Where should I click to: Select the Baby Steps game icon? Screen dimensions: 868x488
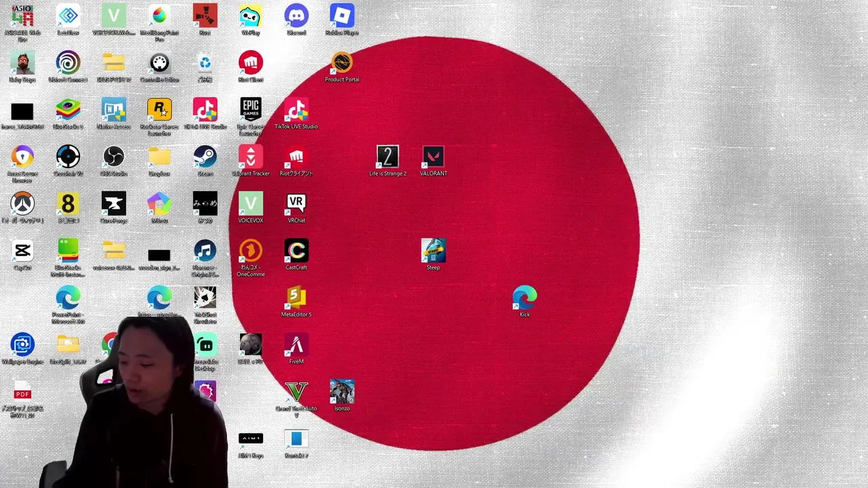coord(22,63)
